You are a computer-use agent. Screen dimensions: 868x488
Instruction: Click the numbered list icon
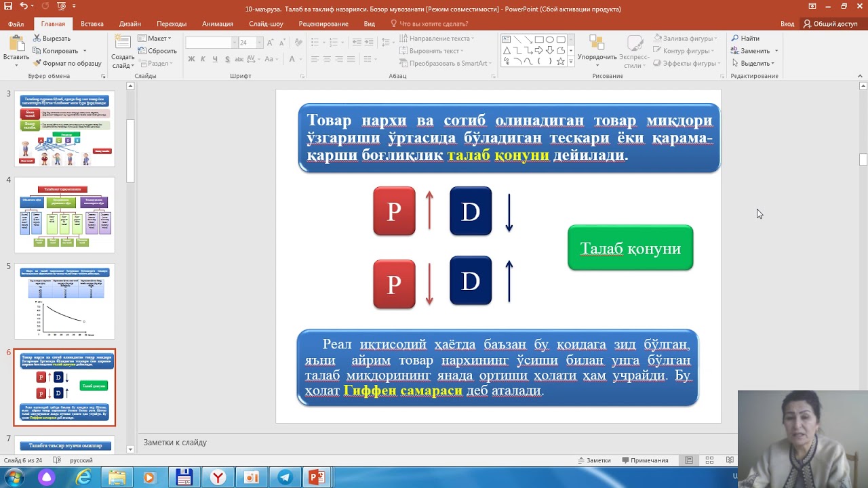[x=333, y=43]
